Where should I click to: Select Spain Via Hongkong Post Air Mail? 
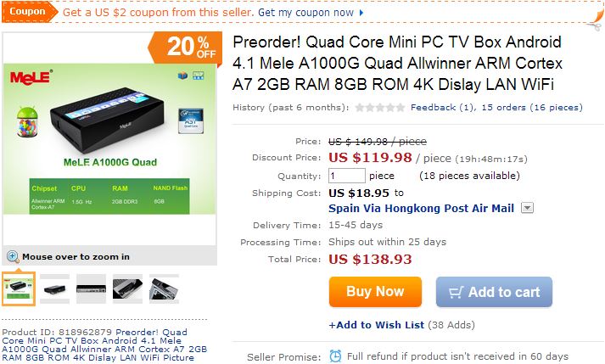coord(421,208)
